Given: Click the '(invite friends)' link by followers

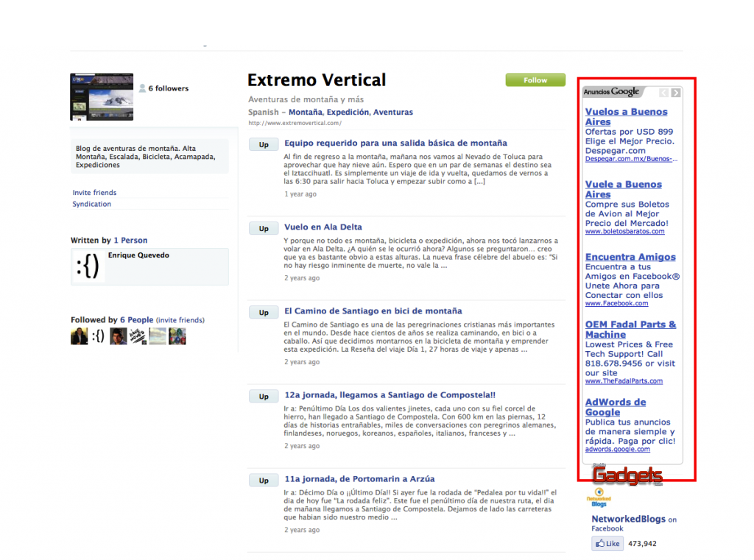Looking at the screenshot, I should (x=180, y=320).
